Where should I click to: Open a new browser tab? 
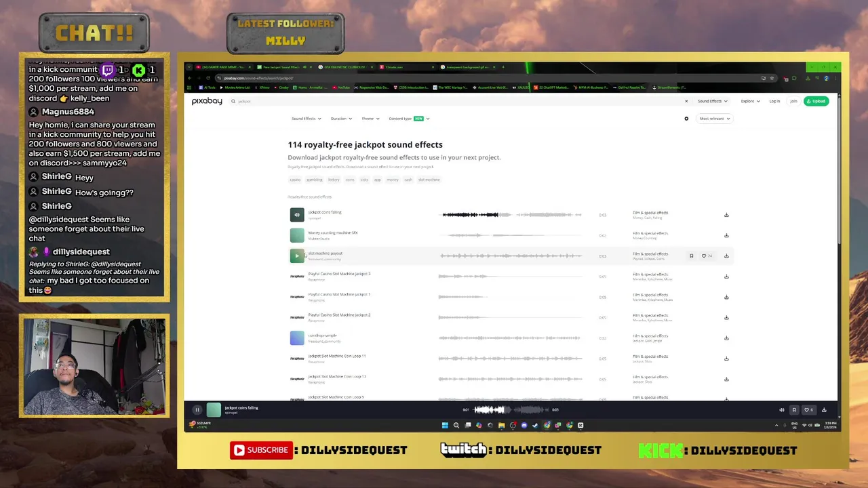503,67
